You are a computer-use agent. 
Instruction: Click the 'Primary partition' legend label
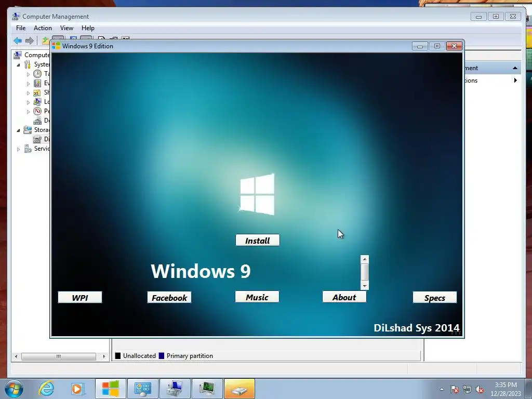pyautogui.click(x=190, y=355)
